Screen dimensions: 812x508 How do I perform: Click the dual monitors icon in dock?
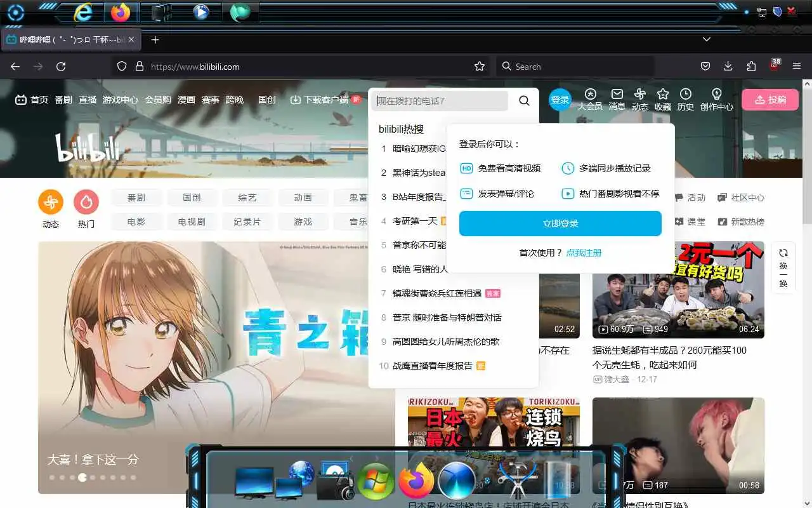[x=268, y=483]
